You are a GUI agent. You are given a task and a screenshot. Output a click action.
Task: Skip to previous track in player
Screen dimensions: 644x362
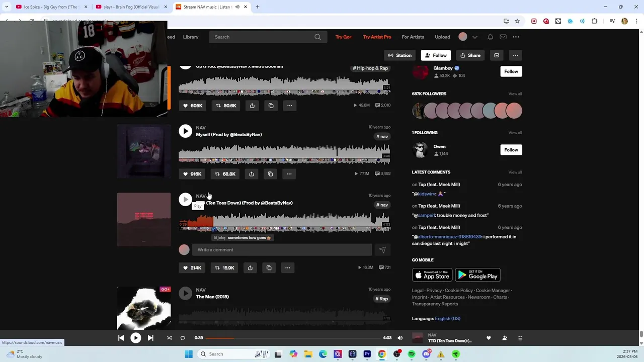(x=121, y=338)
